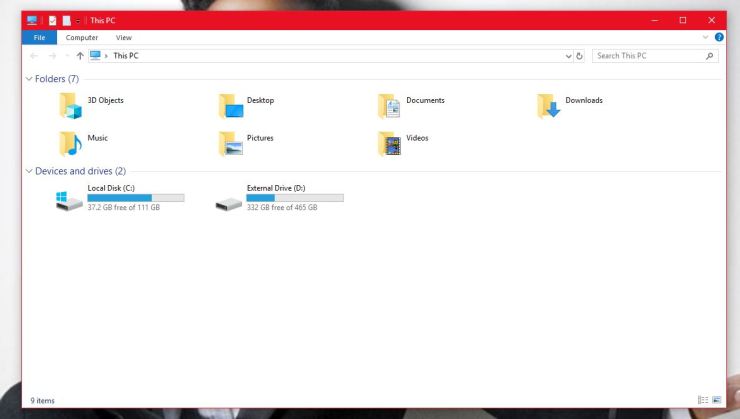Click the Folders (7) group header text
The width and height of the screenshot is (740, 419).
[x=57, y=79]
